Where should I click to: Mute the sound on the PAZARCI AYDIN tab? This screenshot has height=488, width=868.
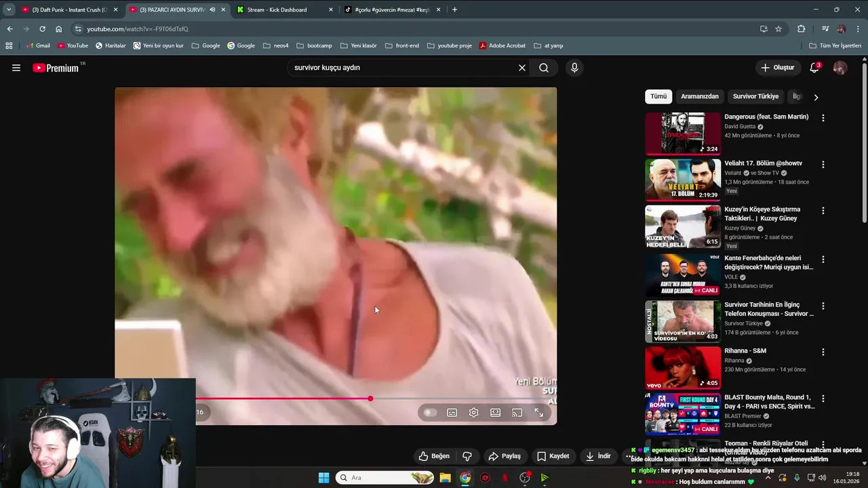pyautogui.click(x=213, y=9)
